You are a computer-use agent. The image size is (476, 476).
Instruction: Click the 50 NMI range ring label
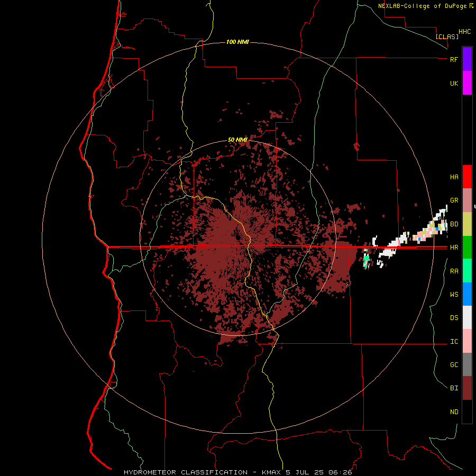[x=237, y=140]
